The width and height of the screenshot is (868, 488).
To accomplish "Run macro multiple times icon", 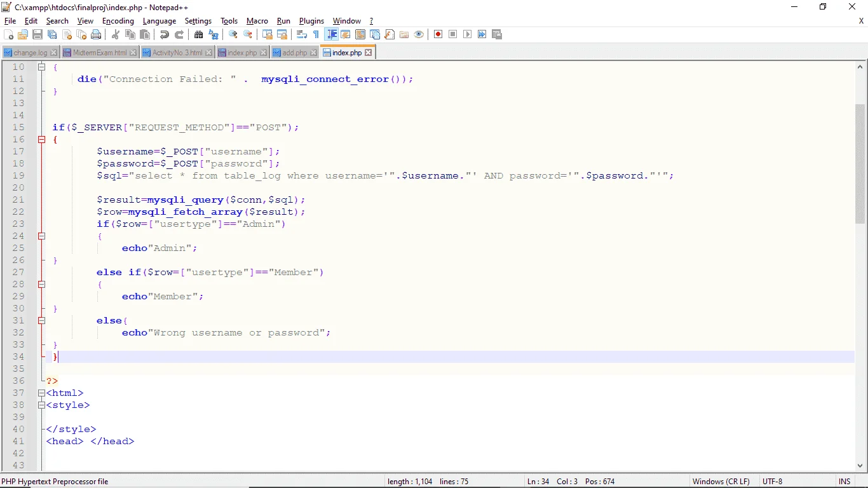I will (x=482, y=34).
